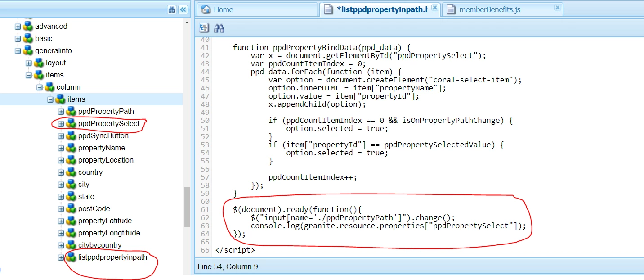
Task: Click the node icon next to basic
Action: click(x=28, y=38)
